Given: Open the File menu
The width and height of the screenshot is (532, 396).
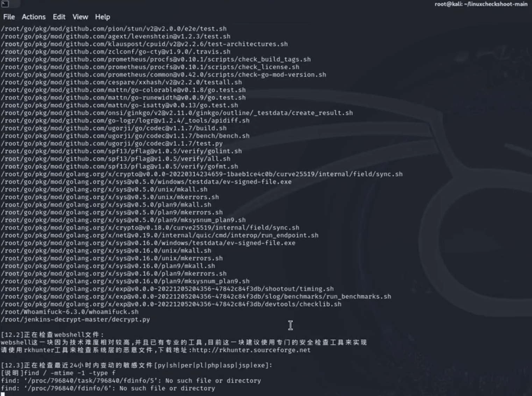Looking at the screenshot, I should [9, 17].
